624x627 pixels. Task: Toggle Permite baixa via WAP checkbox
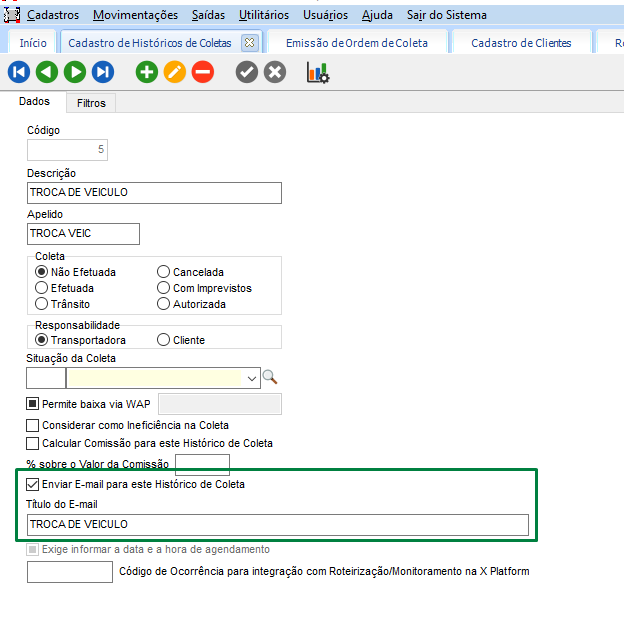pos(32,404)
